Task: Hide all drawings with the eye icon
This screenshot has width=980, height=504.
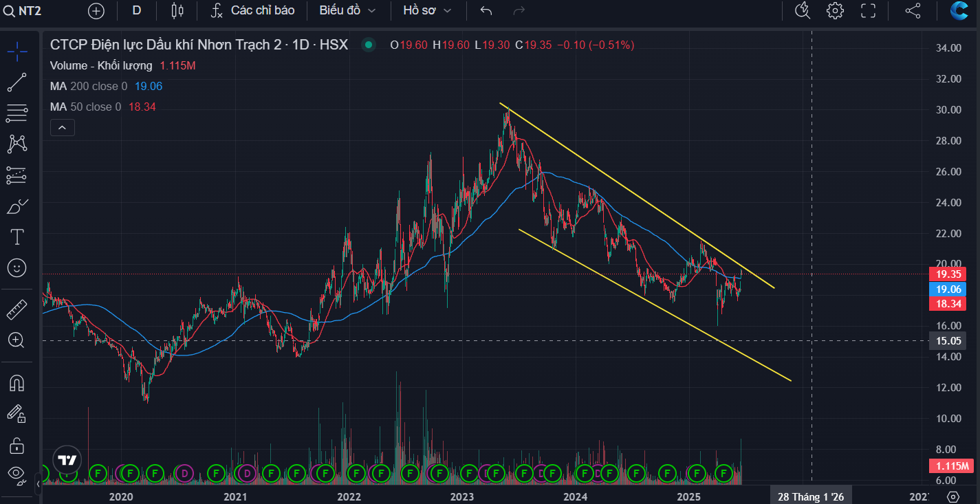Action: [x=17, y=474]
